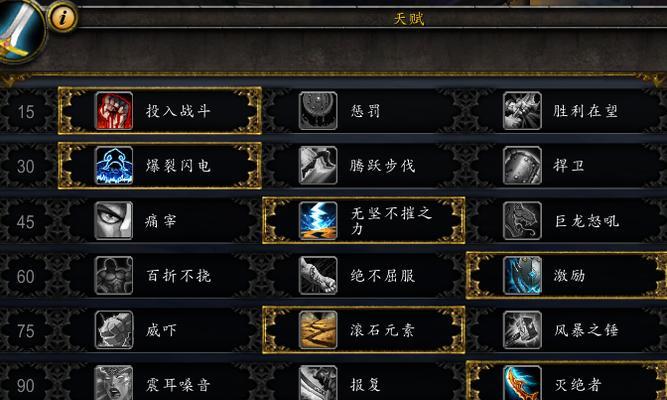Select the 百折不挠 talent
This screenshot has width=667, height=400.
pyautogui.click(x=160, y=275)
